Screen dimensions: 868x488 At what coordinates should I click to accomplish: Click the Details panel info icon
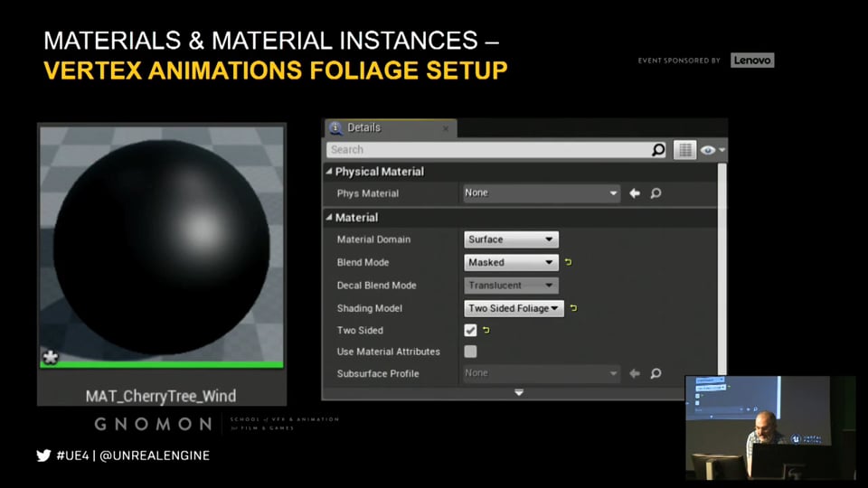tap(335, 128)
